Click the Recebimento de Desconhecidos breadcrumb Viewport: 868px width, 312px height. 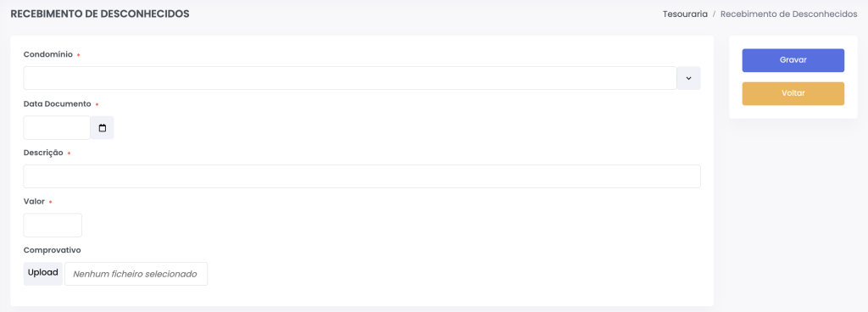(789, 14)
